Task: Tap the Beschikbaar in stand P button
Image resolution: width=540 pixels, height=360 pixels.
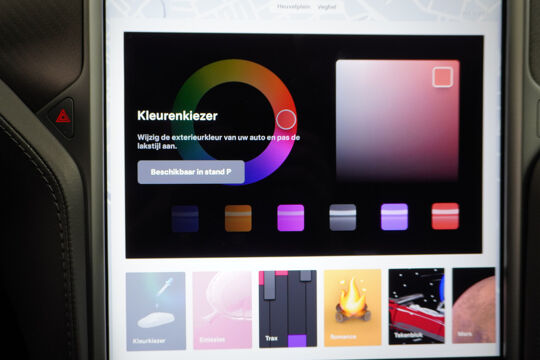Action: coord(191,172)
